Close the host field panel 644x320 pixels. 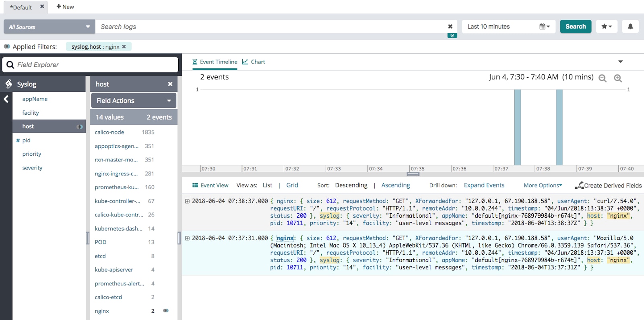[170, 84]
